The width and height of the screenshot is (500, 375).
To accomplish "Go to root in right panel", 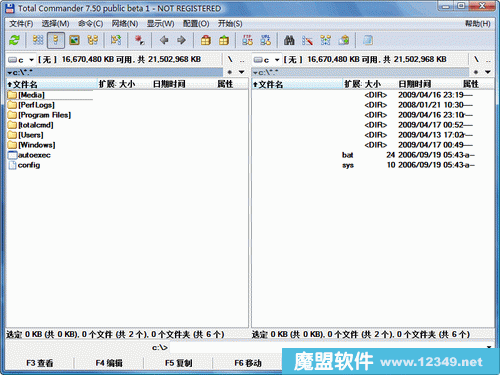I will [x=476, y=60].
